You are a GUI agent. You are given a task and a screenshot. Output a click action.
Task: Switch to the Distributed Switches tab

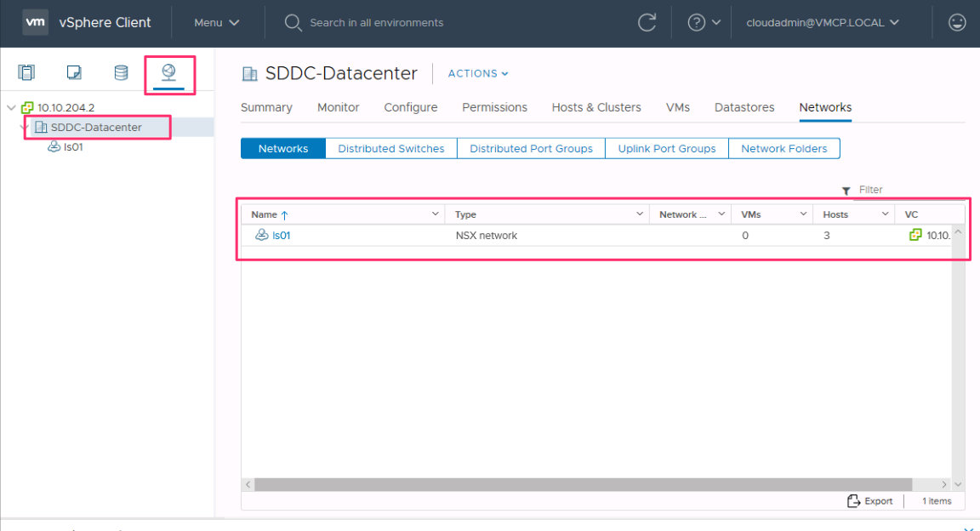(390, 148)
